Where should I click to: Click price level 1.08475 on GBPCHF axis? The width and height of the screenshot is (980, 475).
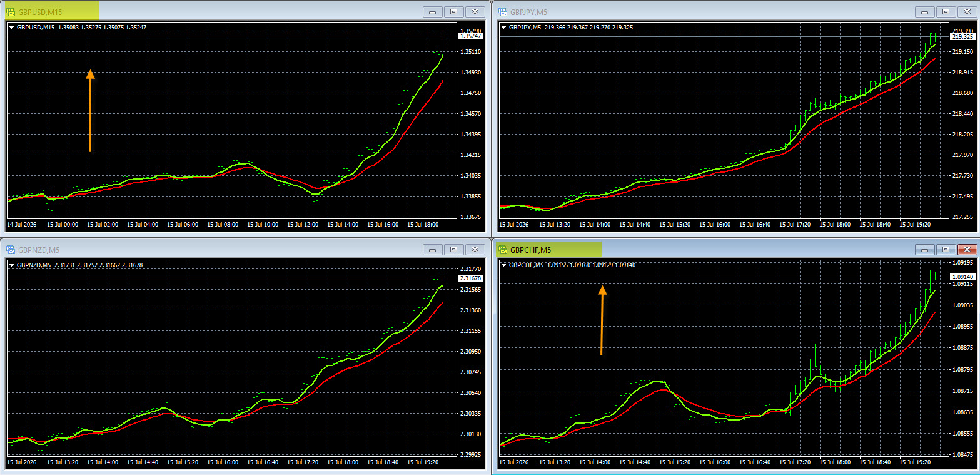tap(963, 455)
